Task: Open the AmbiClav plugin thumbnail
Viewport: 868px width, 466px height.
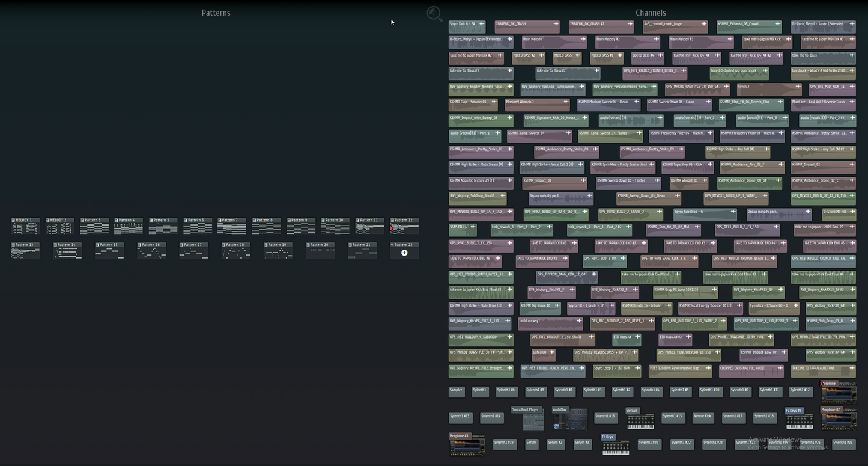Action: click(x=569, y=419)
